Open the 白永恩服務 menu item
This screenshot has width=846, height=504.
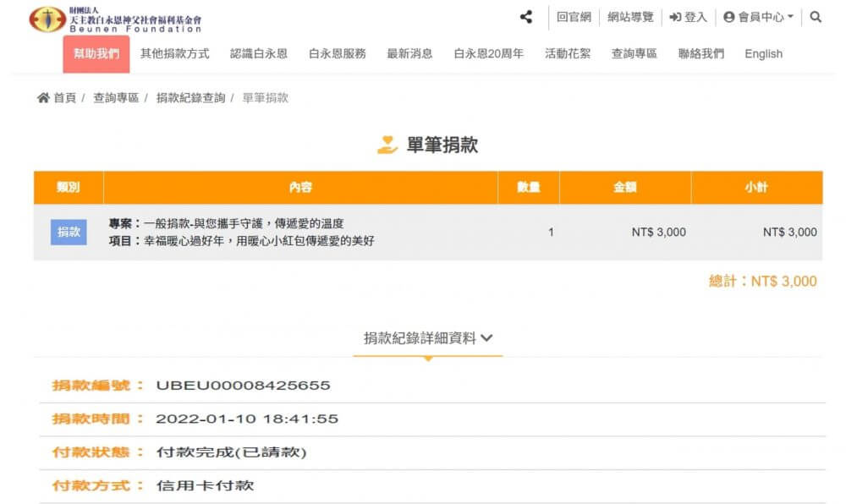(x=337, y=54)
